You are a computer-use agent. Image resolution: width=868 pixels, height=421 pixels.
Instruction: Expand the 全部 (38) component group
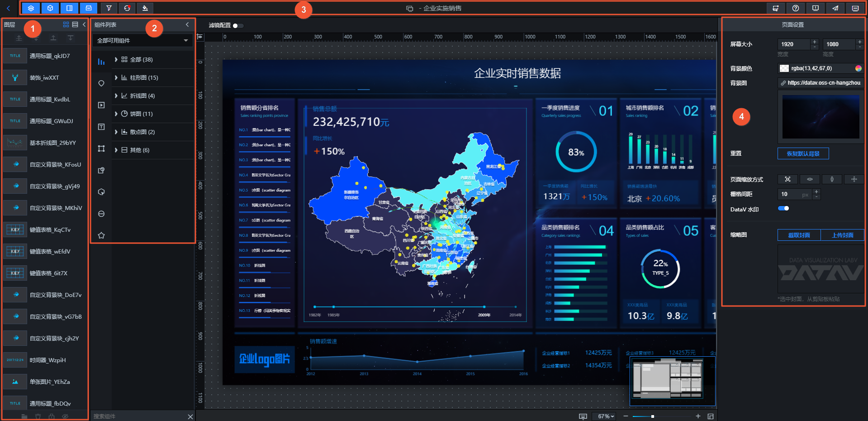153,59
